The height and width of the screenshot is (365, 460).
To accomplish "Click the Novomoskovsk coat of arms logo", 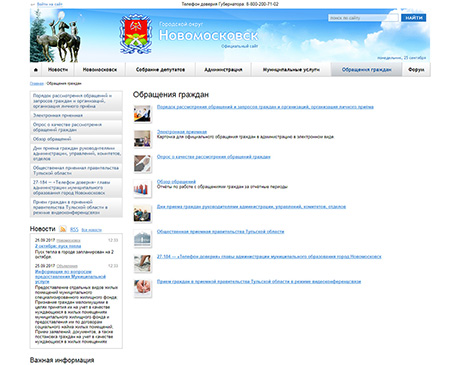I will (135, 34).
